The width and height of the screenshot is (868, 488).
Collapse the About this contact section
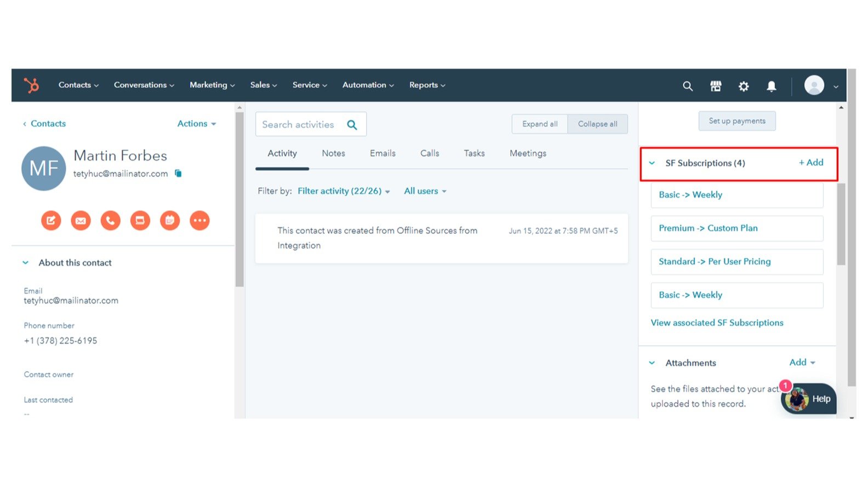click(25, 263)
